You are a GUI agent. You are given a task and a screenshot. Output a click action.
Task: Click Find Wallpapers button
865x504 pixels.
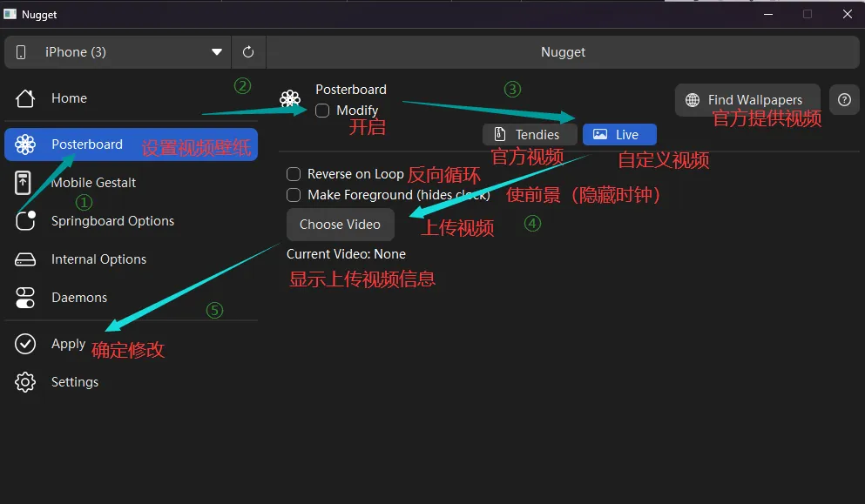(x=747, y=100)
